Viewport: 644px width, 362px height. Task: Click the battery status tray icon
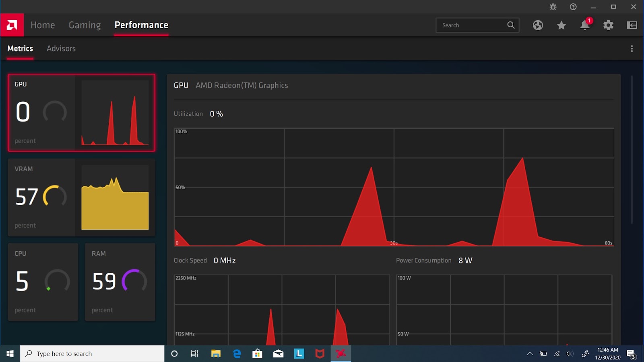[x=543, y=354]
